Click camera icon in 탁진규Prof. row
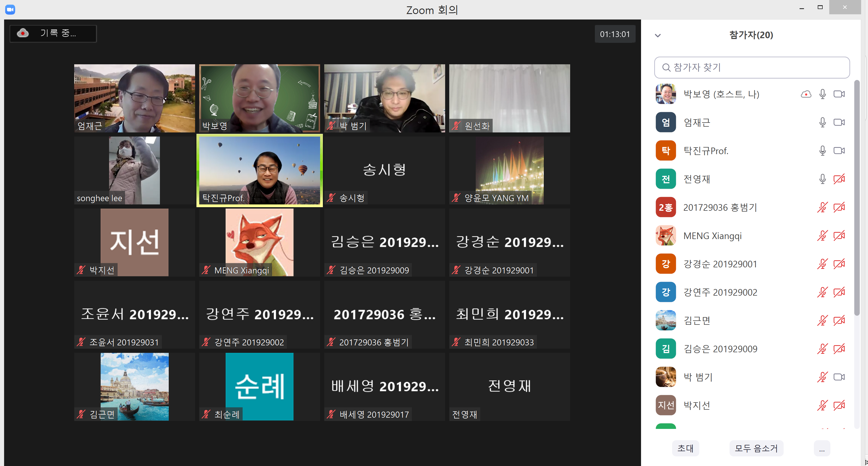The width and height of the screenshot is (868, 466). coord(839,151)
